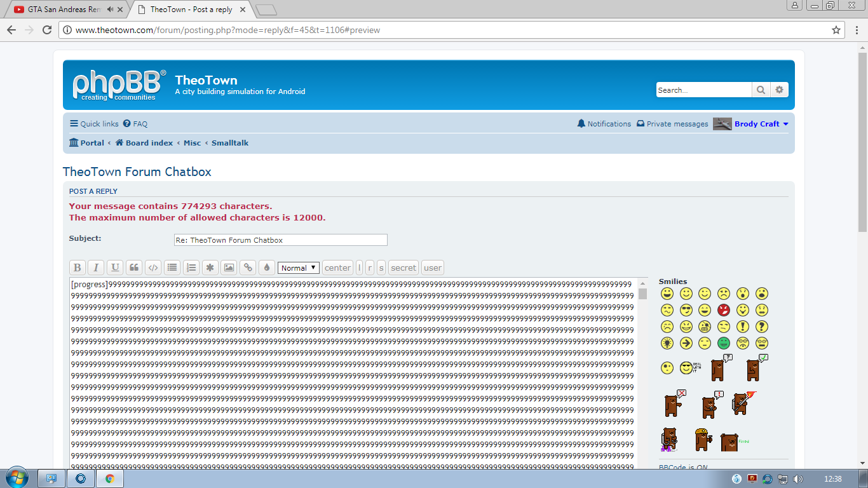Open the FAQ page

click(x=135, y=124)
